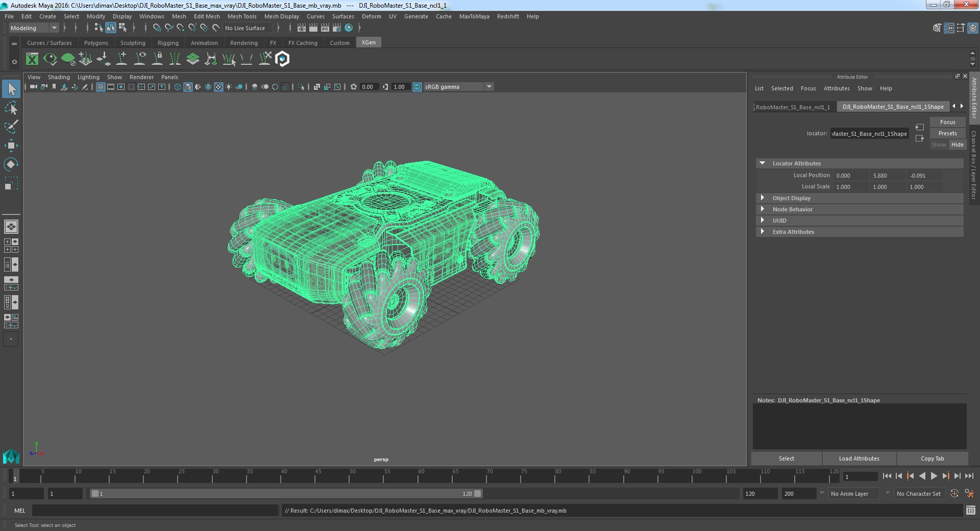The image size is (980, 531).
Task: Switch to the Polygons shelf tab
Action: 96,43
